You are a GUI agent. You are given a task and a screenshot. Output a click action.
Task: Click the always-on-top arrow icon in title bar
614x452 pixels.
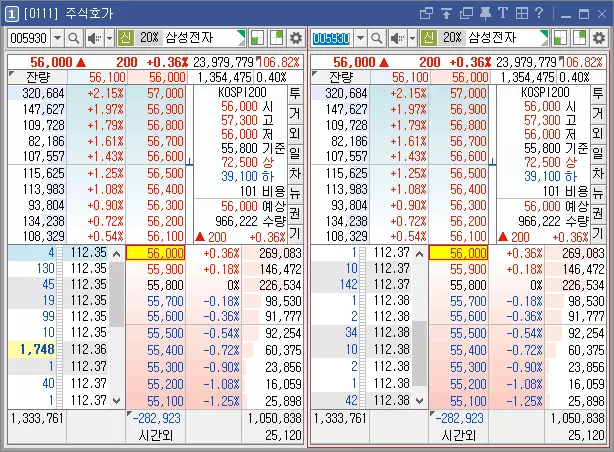[446, 14]
